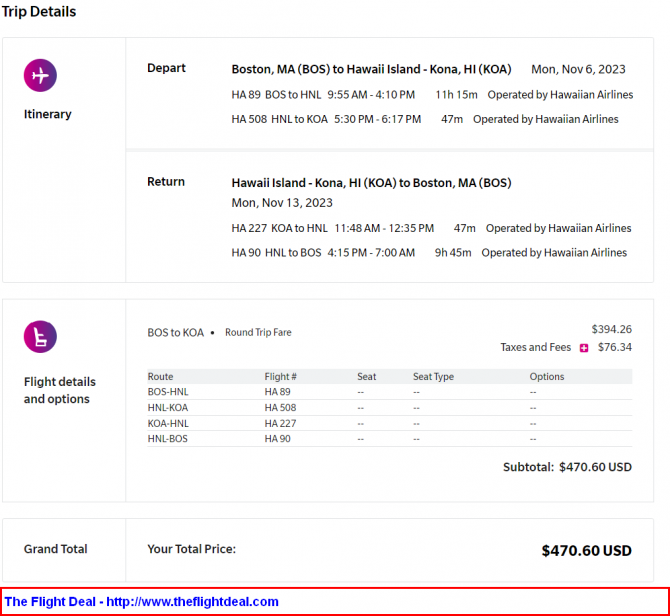
Task: Click departure date Mon, Nov 6, 2023
Action: [578, 69]
